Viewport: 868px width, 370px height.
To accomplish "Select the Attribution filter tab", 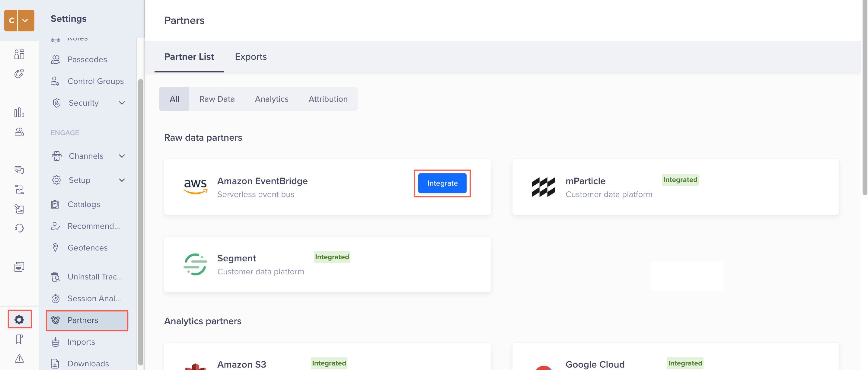I will pyautogui.click(x=327, y=99).
